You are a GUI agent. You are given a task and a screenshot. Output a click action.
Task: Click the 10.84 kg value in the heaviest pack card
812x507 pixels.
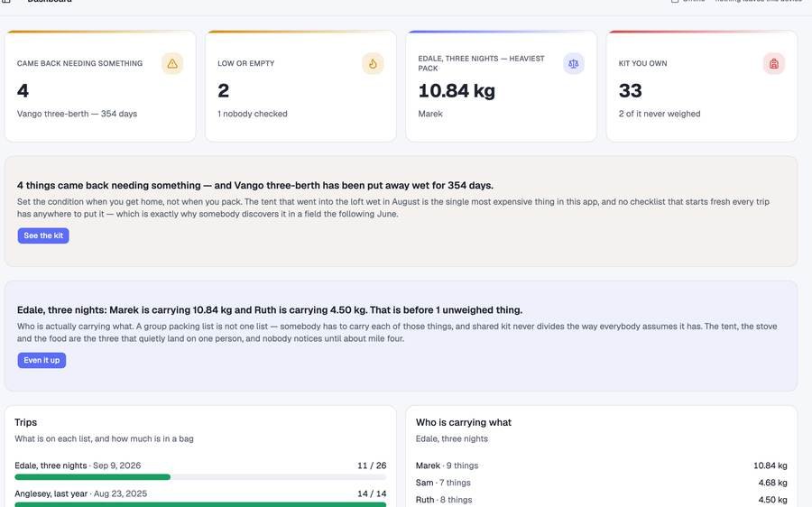click(x=457, y=91)
